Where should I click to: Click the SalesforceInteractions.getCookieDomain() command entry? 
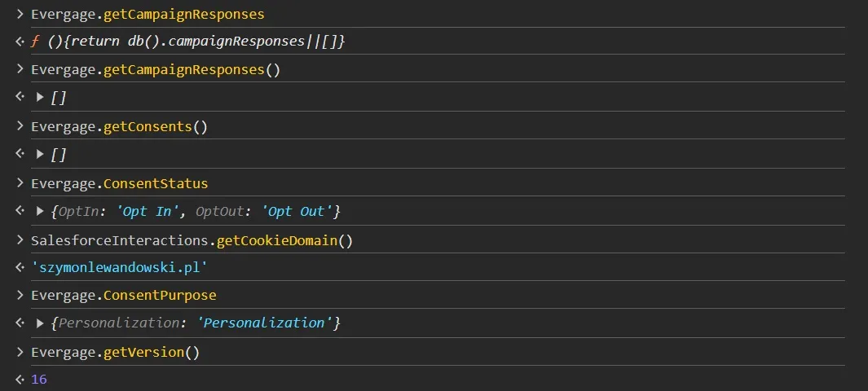pyautogui.click(x=192, y=240)
